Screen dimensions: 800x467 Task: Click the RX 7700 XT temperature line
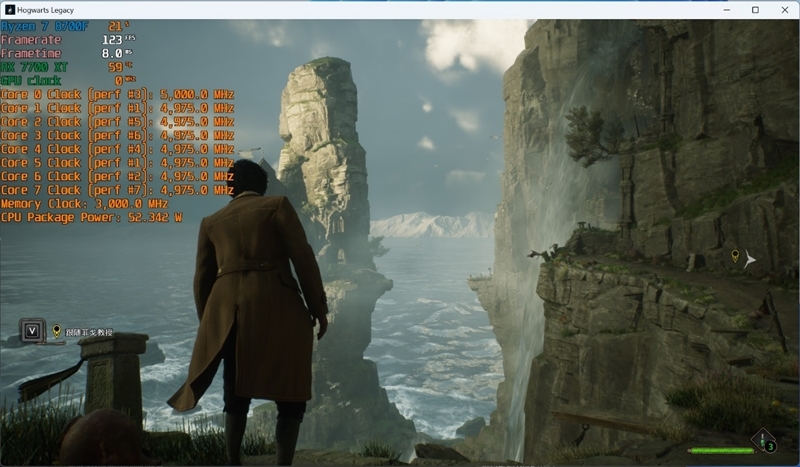tap(67, 67)
